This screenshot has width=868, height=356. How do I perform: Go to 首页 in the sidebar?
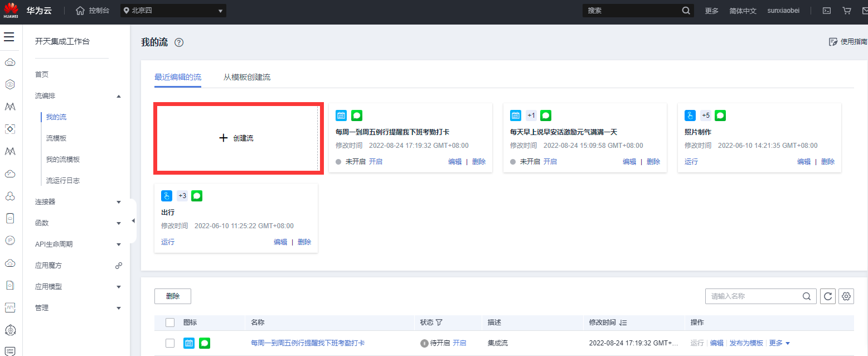[x=42, y=74]
